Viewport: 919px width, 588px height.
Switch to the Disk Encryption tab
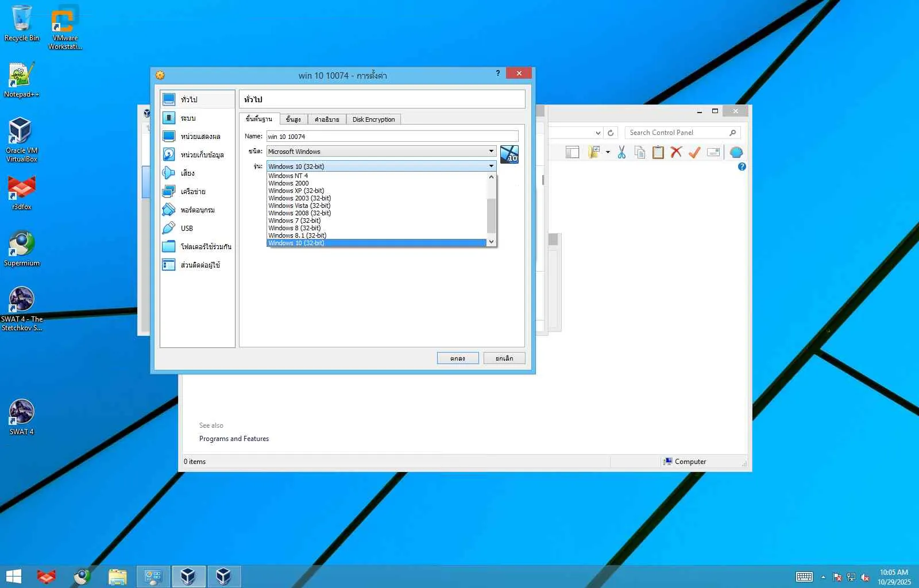point(373,119)
